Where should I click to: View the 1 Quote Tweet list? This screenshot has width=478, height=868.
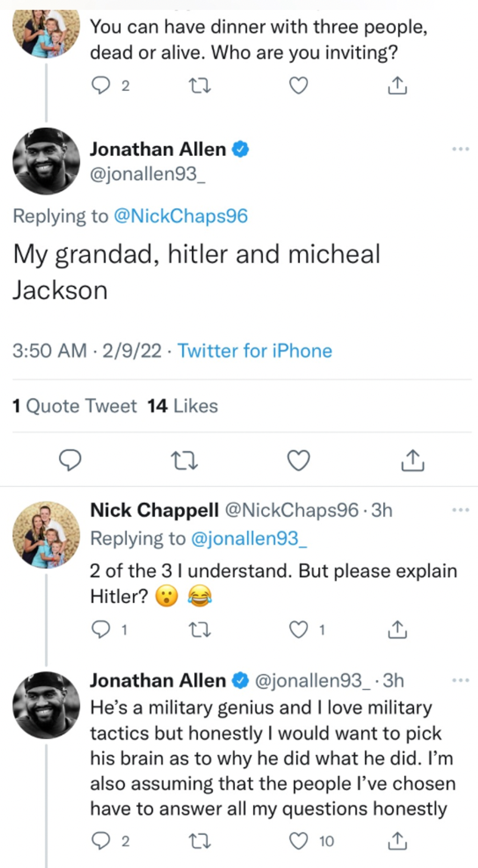[x=75, y=406]
